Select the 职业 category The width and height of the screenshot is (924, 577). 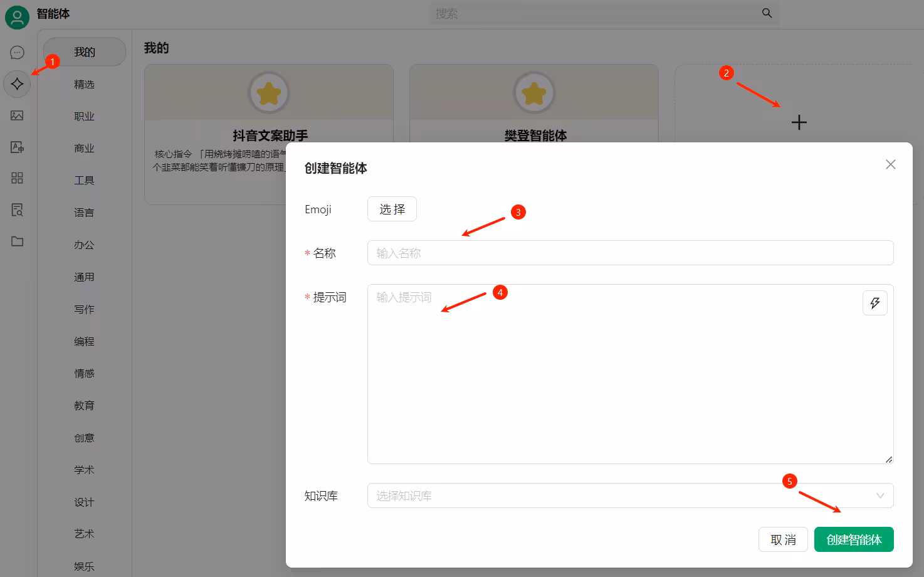(84, 116)
